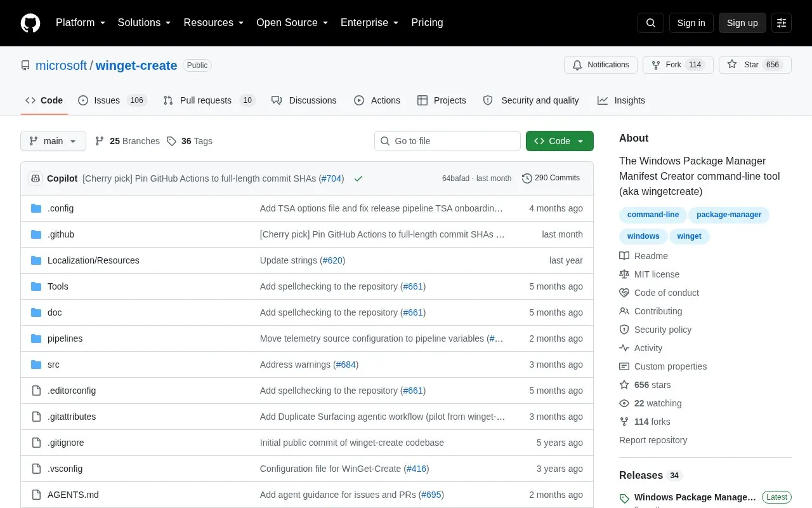Click the tag icon beside 36 Tags
This screenshot has width=812, height=508.
tap(171, 141)
